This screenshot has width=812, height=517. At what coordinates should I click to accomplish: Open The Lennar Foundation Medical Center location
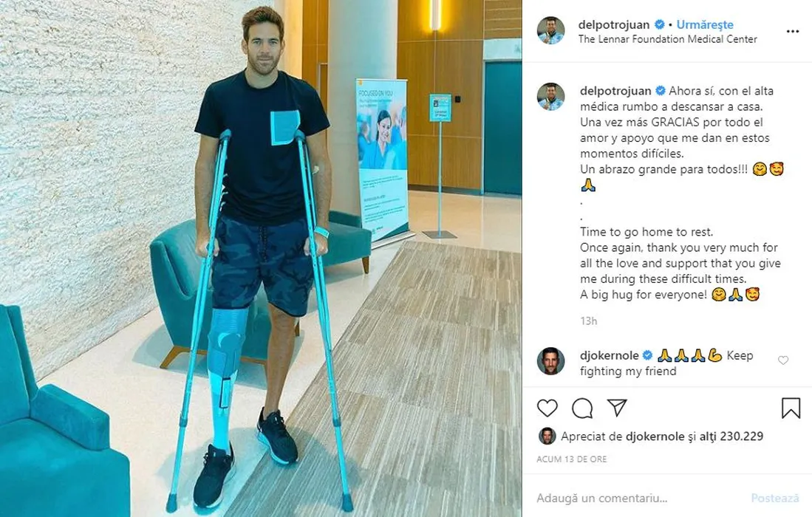pyautogui.click(x=667, y=39)
